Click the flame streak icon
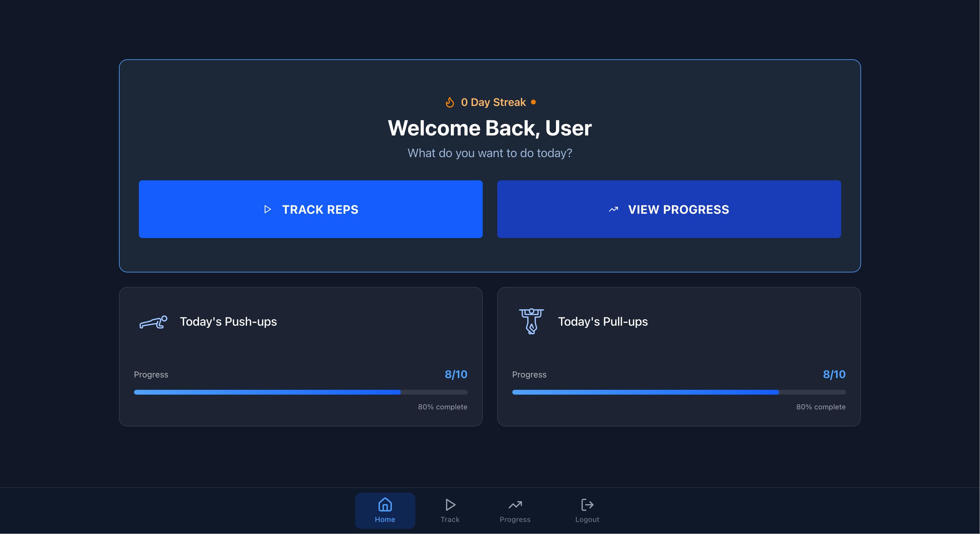Image resolution: width=980 pixels, height=534 pixels. point(450,102)
